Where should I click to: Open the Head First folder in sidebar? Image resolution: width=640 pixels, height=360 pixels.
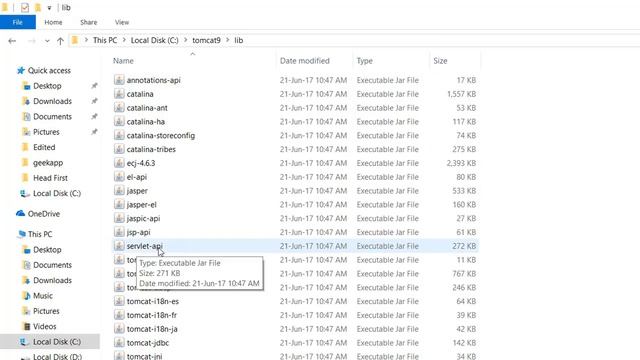(x=50, y=178)
